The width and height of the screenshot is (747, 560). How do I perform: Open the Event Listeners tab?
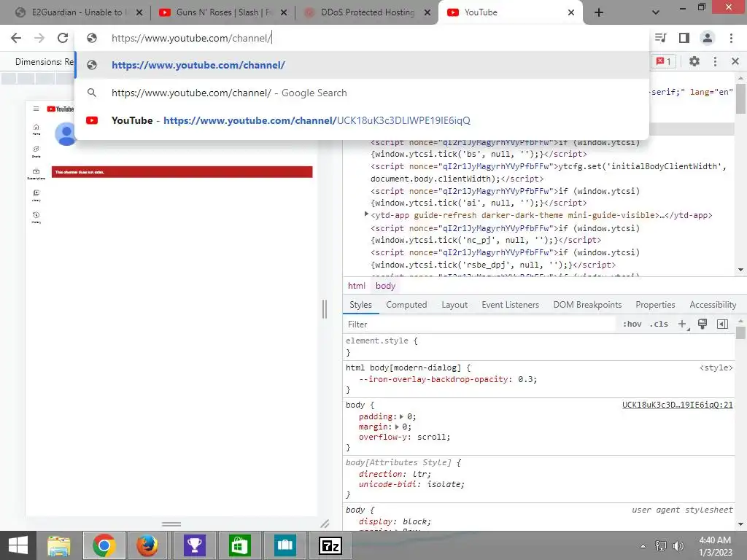point(510,305)
